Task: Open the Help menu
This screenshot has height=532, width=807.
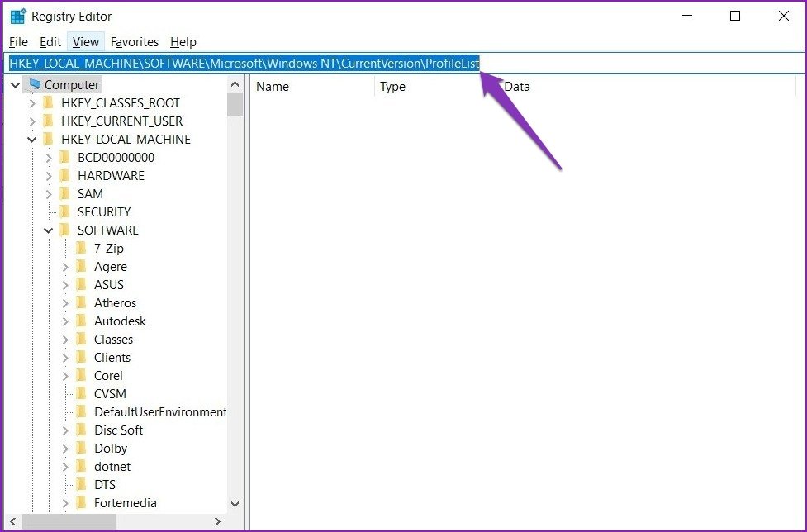Action: pyautogui.click(x=183, y=42)
